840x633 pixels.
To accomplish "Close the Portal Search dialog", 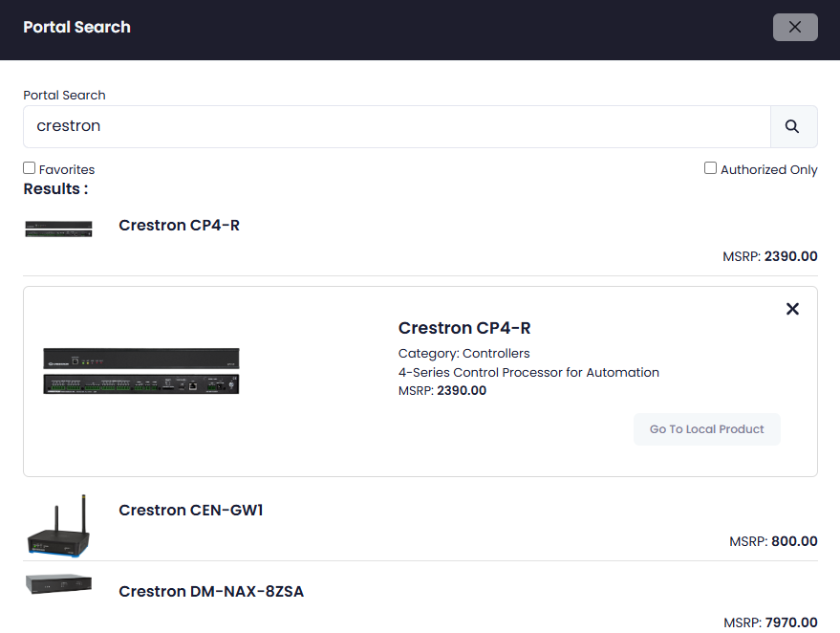I will click(795, 28).
